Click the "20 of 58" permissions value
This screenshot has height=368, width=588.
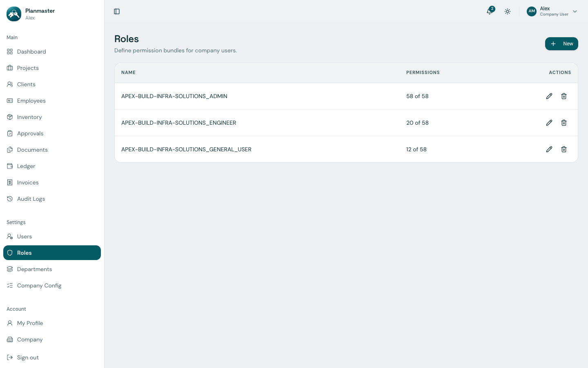click(417, 123)
